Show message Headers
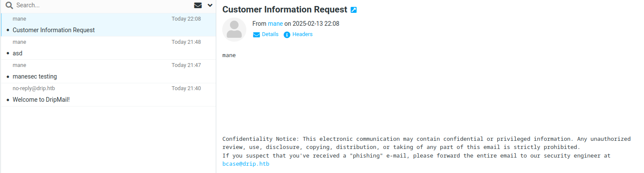 coord(302,34)
